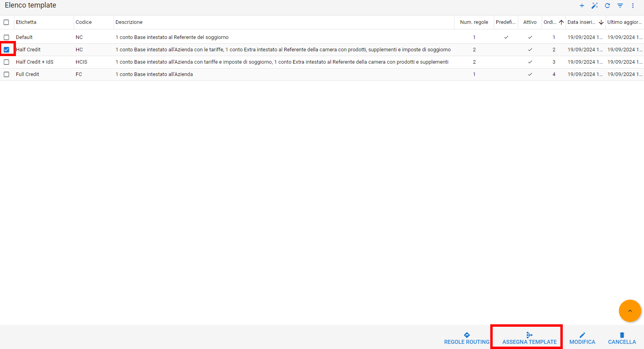Select the Half Credit + IdS row label
This screenshot has width=644, height=349.
[x=35, y=62]
